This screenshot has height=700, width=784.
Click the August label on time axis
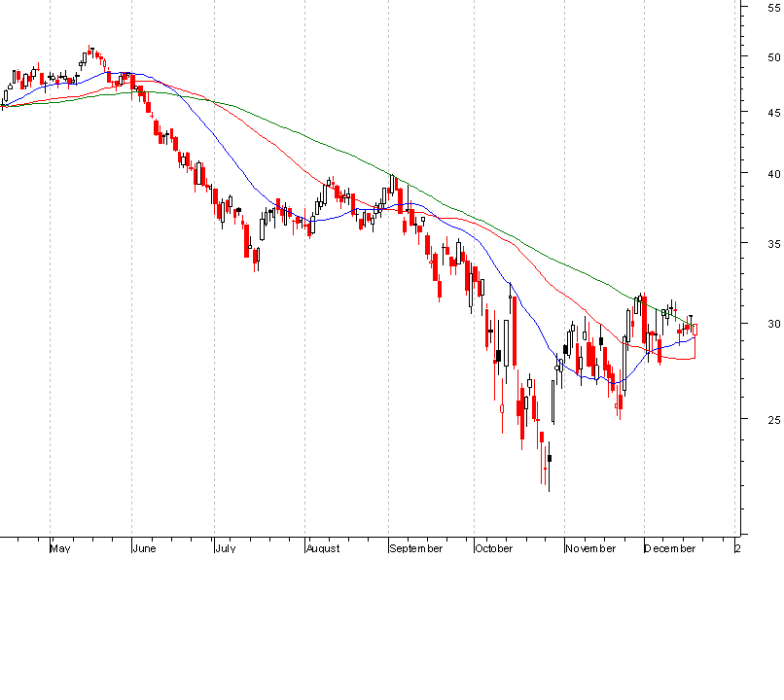tap(323, 548)
